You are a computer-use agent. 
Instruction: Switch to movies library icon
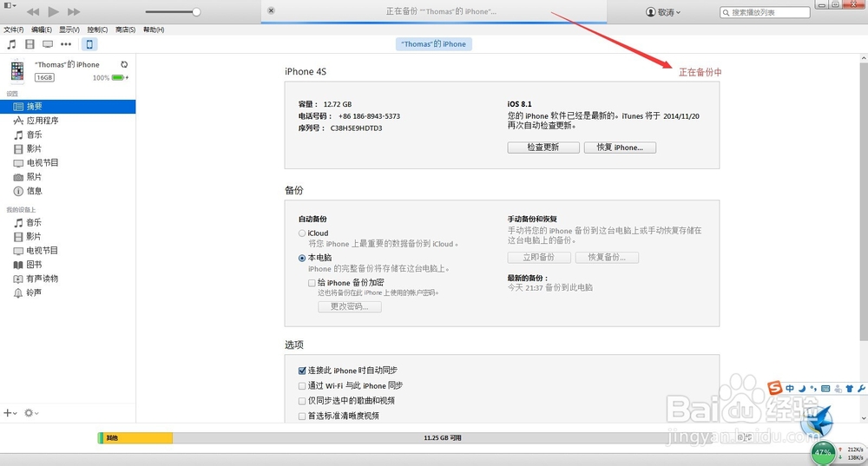click(x=30, y=44)
